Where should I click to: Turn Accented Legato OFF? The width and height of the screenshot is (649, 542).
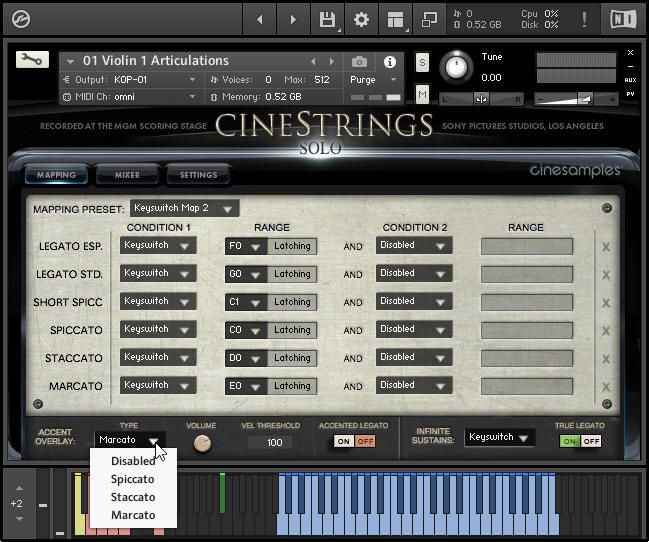[365, 441]
